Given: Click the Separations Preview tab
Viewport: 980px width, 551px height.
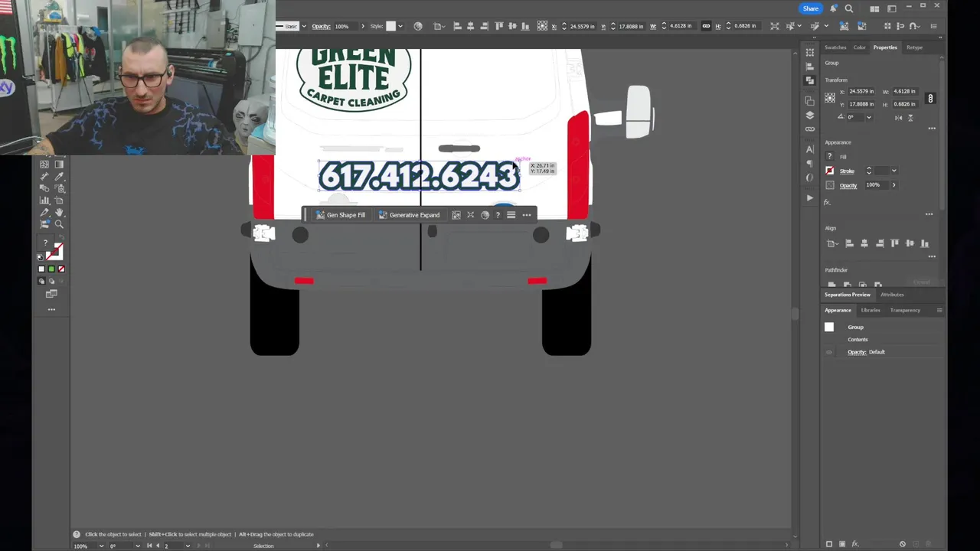Looking at the screenshot, I should (x=848, y=295).
